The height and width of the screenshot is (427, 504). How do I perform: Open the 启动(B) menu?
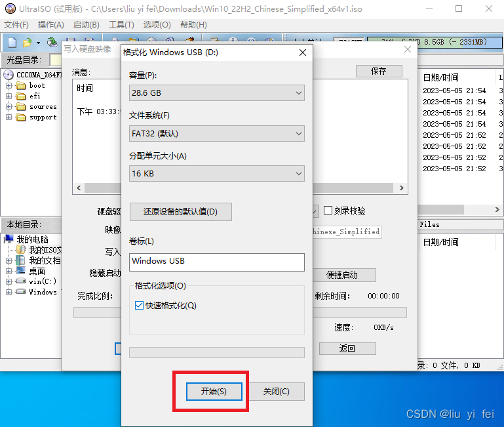[86, 25]
